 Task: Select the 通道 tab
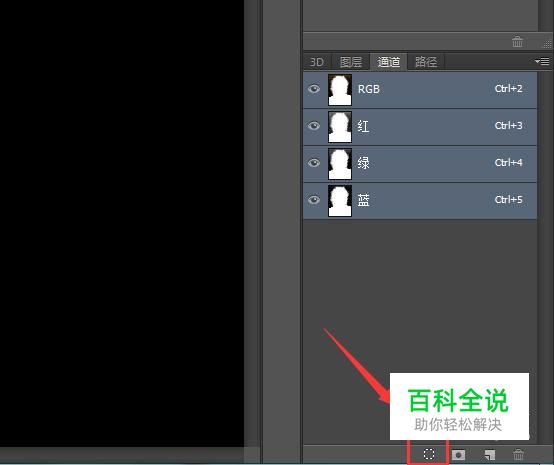[389, 62]
